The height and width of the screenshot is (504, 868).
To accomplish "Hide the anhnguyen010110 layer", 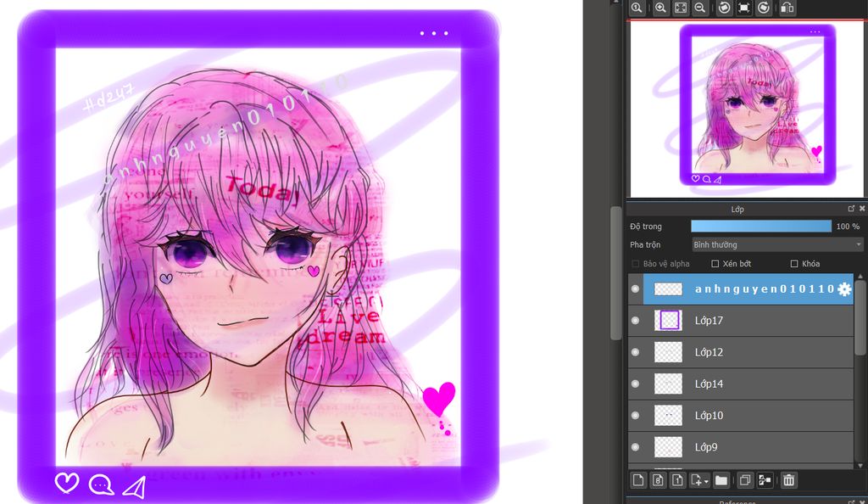I will 636,288.
